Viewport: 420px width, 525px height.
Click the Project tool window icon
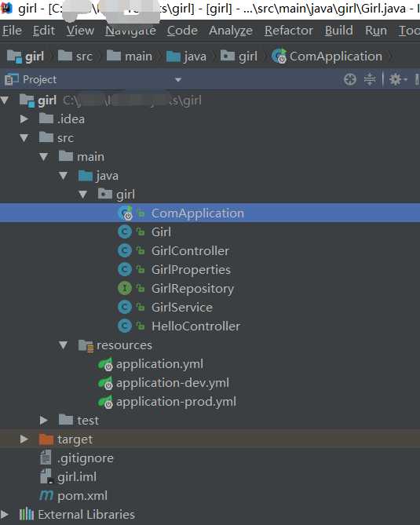(x=12, y=79)
